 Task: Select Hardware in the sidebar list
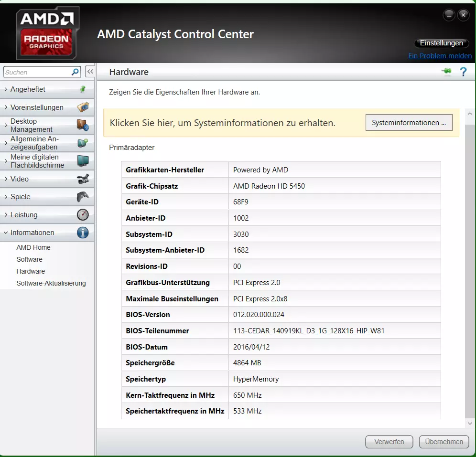point(31,271)
